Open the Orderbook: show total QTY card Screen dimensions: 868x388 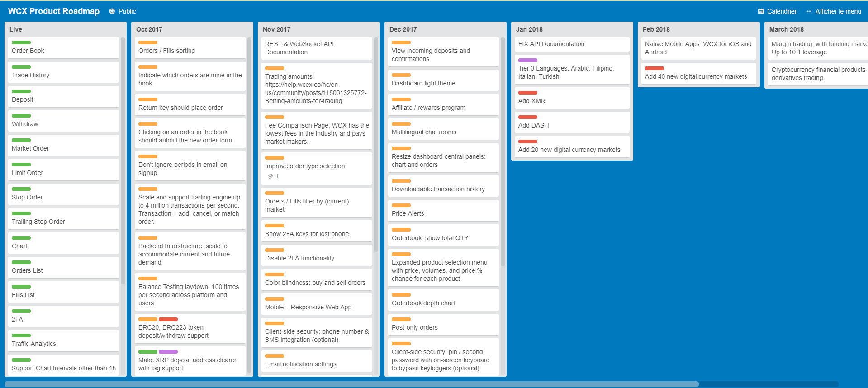[443, 235]
